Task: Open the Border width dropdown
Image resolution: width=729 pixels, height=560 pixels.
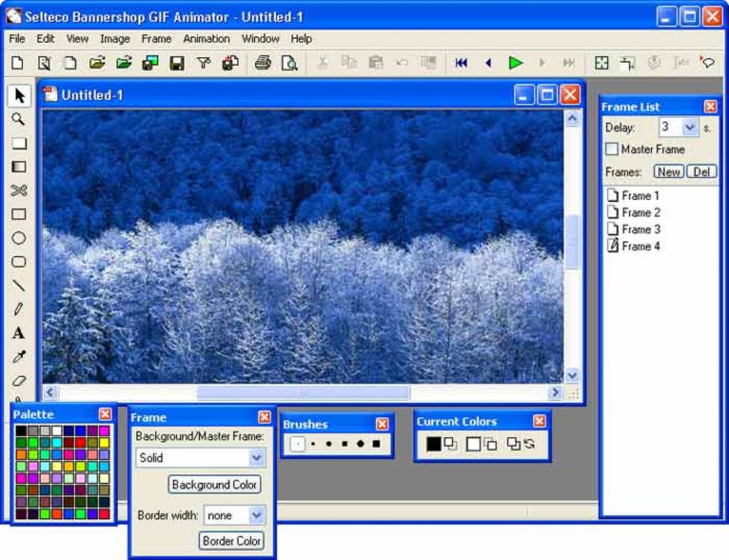Action: click(x=256, y=516)
